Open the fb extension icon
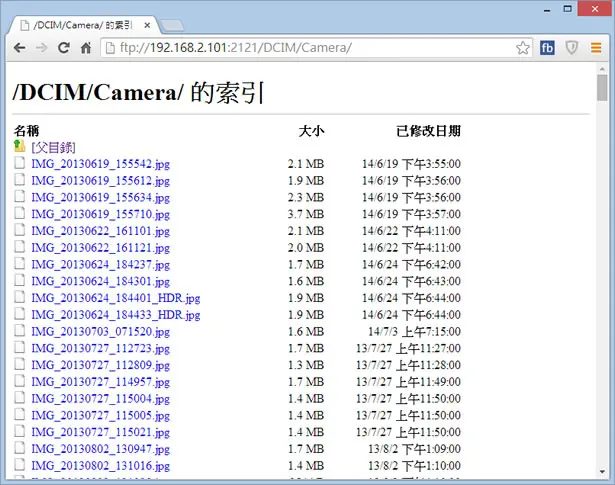The width and height of the screenshot is (615, 485). pyautogui.click(x=547, y=48)
